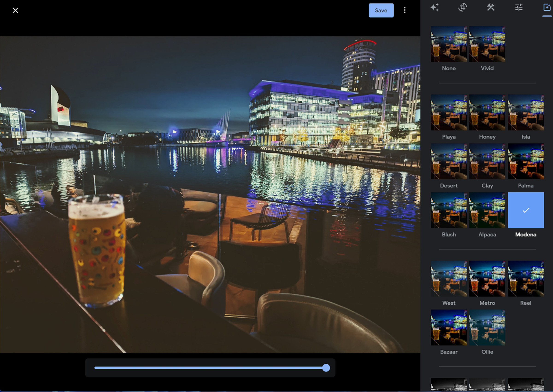Apply the Ollie filter
Image resolution: width=553 pixels, height=392 pixels.
pyautogui.click(x=487, y=328)
